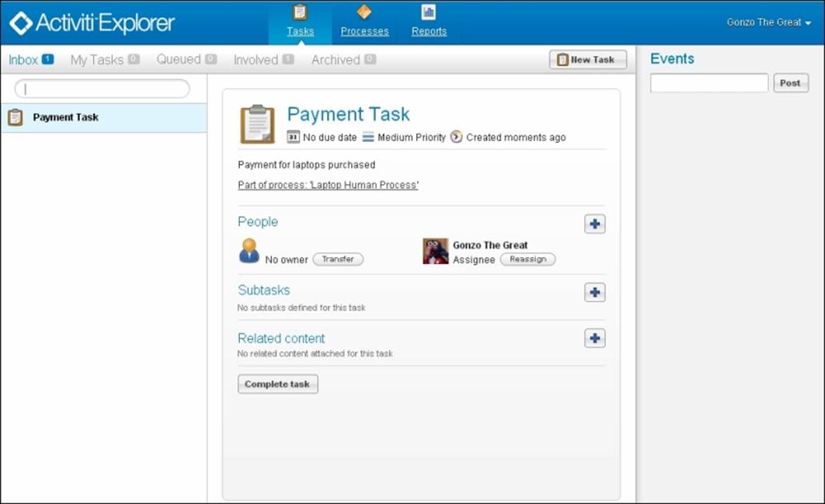Image resolution: width=825 pixels, height=504 pixels.
Task: Create a New Task
Action: pyautogui.click(x=587, y=59)
